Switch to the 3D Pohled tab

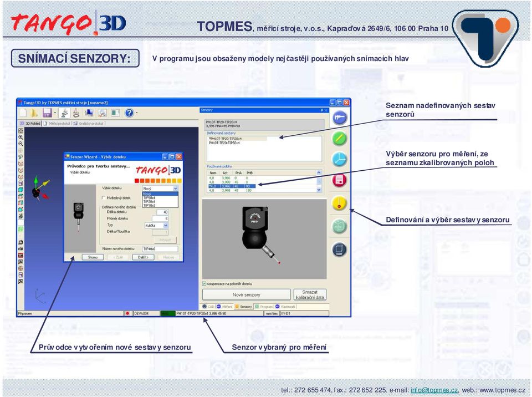30,123
